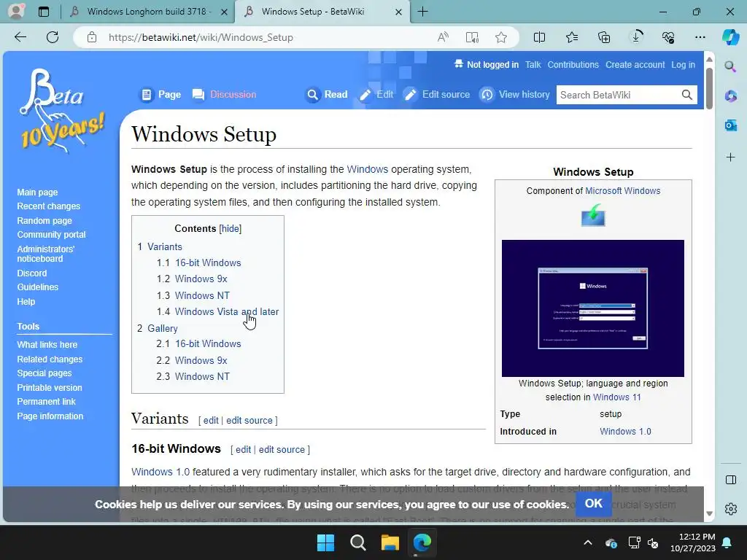The width and height of the screenshot is (747, 560).
Task: Click in the Search BetaWiki field
Action: [619, 95]
